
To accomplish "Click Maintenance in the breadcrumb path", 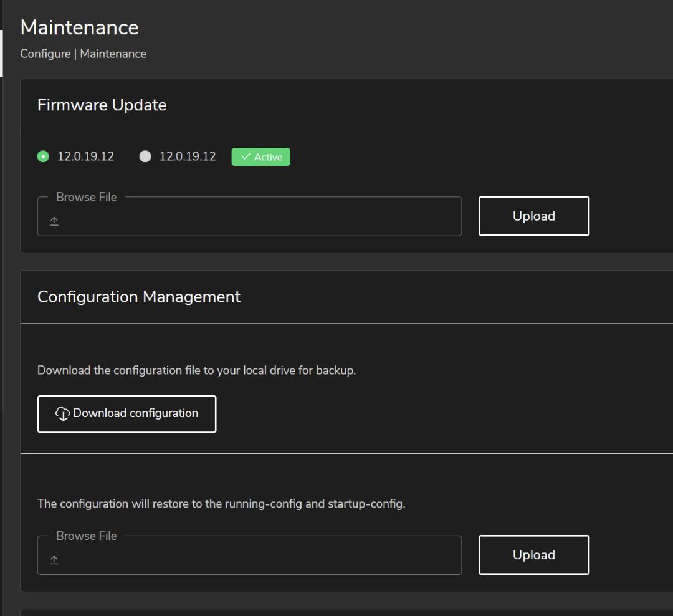I will [113, 54].
